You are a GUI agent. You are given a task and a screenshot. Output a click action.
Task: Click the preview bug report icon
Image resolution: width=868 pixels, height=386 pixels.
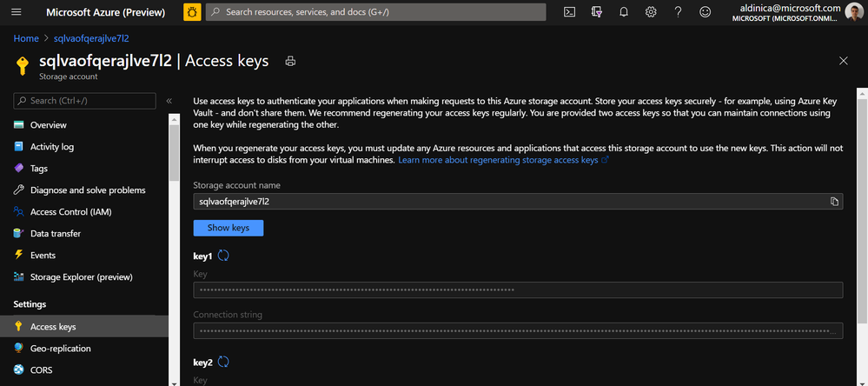(x=192, y=12)
